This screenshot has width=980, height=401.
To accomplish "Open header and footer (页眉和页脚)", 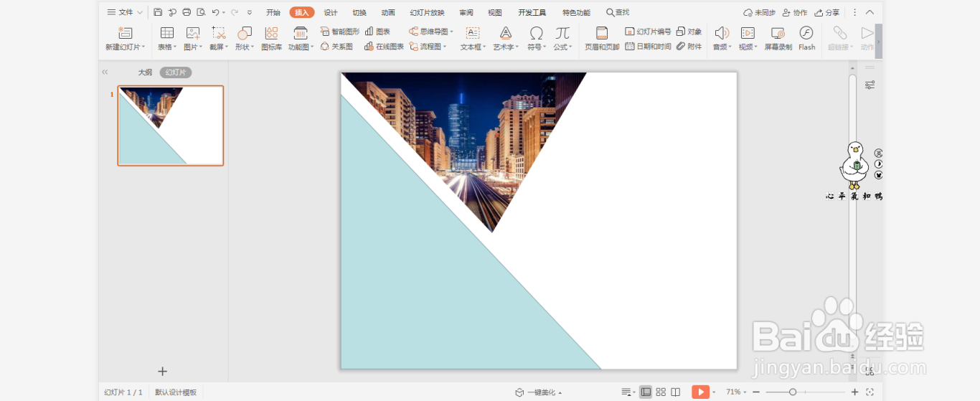I will coord(602,39).
